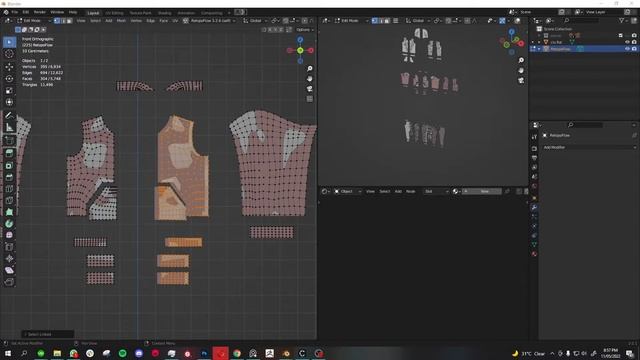The width and height of the screenshot is (640, 360).
Task: Select the Poly Build tool
Action: click(x=9, y=212)
